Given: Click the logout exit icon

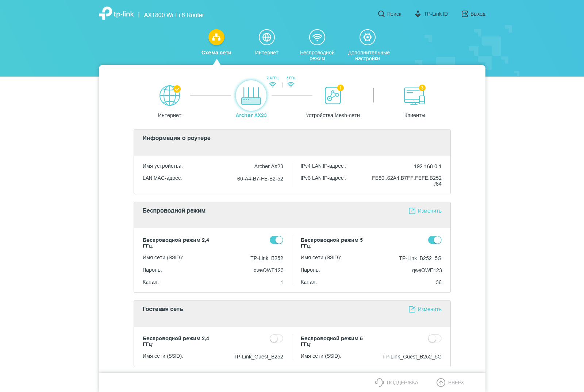Looking at the screenshot, I should tap(465, 14).
